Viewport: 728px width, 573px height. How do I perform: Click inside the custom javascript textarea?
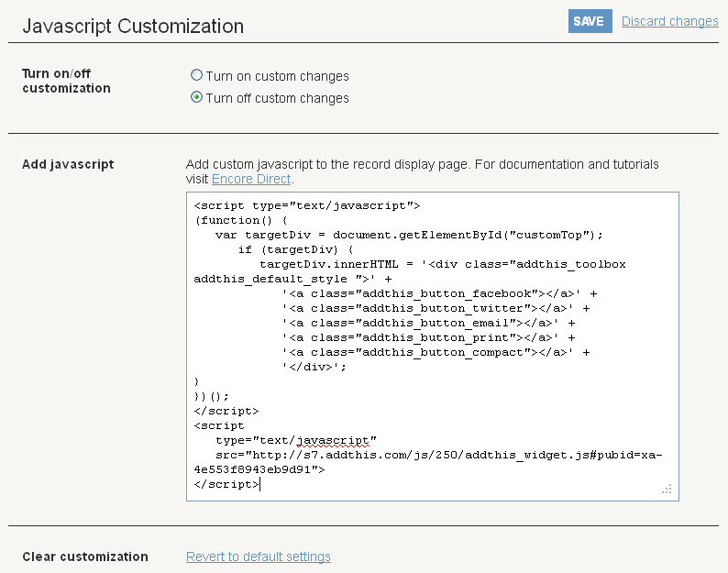pos(432,347)
